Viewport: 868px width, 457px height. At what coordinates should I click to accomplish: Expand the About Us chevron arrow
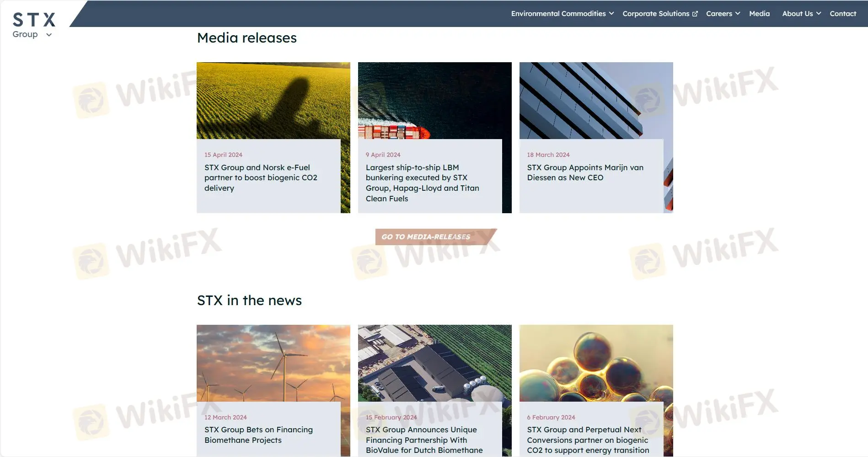819,14
